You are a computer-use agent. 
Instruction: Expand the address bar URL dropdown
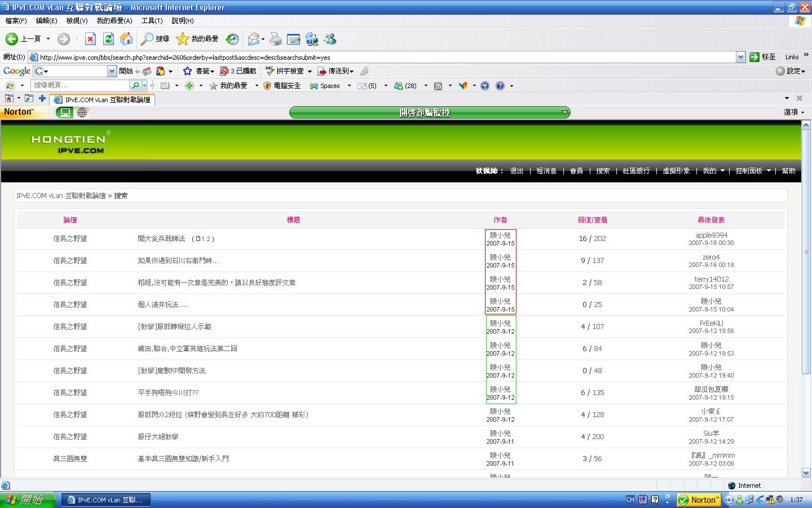(740, 57)
